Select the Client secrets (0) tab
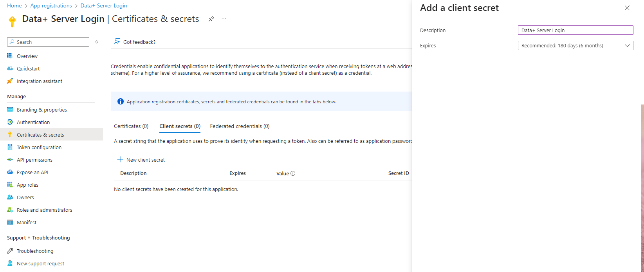644x272 pixels. tap(180, 126)
